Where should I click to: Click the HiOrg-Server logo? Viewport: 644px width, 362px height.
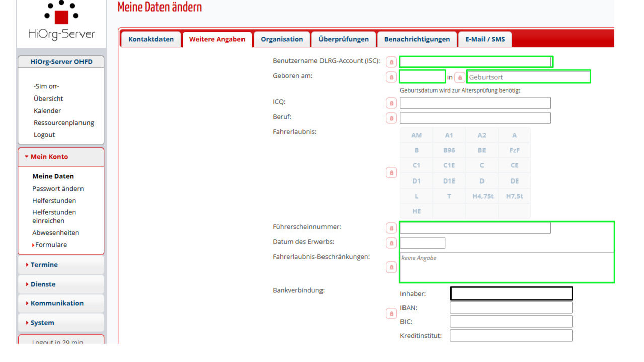tap(61, 21)
